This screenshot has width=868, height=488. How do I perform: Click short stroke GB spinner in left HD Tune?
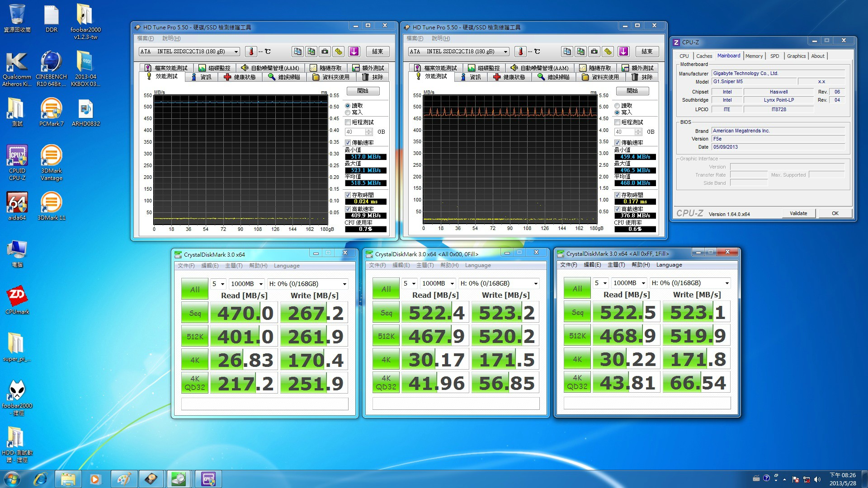[369, 132]
